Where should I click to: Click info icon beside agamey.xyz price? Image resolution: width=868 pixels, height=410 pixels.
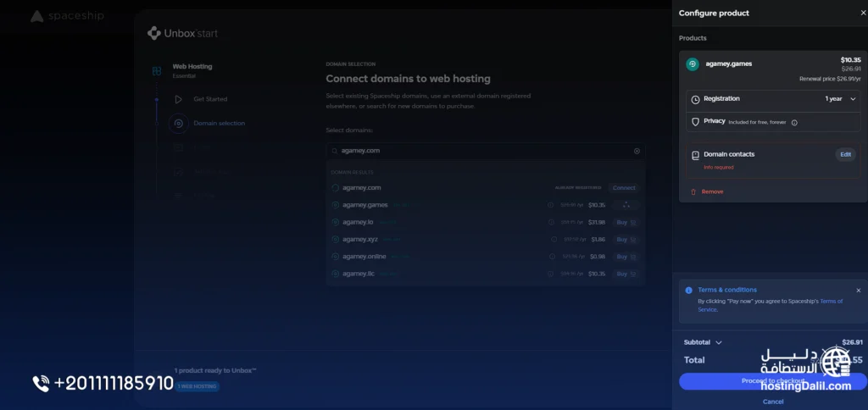coord(554,240)
